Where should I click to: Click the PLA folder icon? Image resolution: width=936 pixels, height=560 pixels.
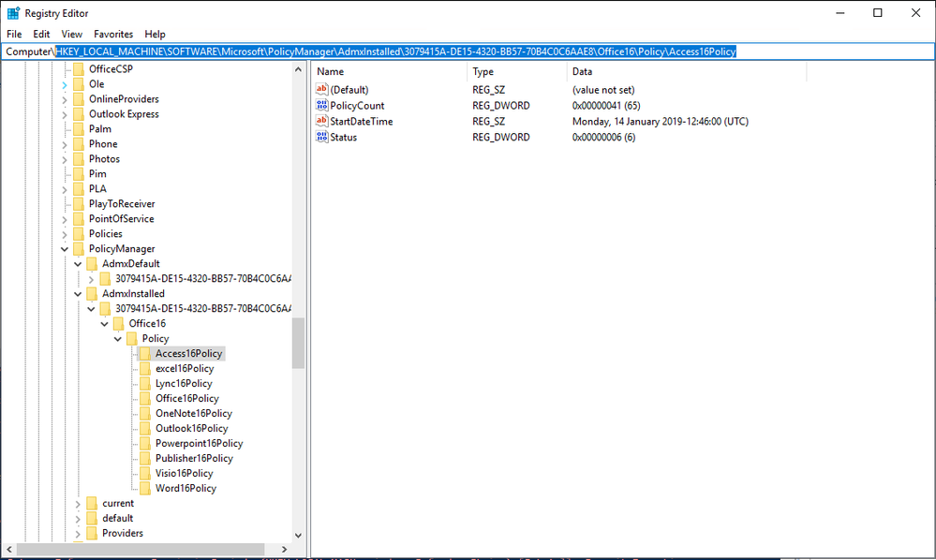79,188
